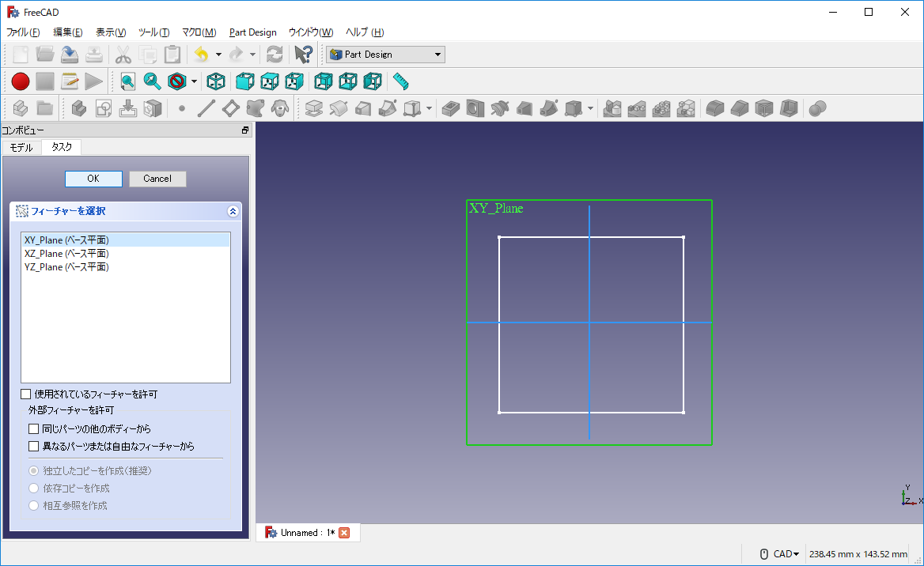Open the 表示(V) menu
924x566 pixels.
(111, 32)
